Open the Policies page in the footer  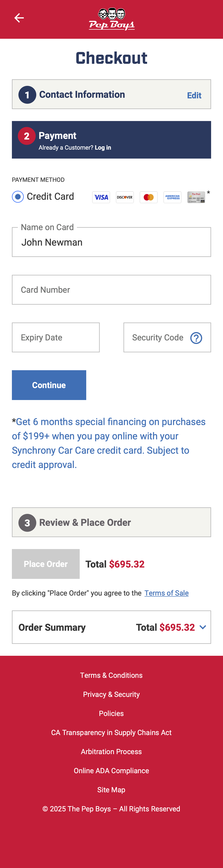(111, 713)
